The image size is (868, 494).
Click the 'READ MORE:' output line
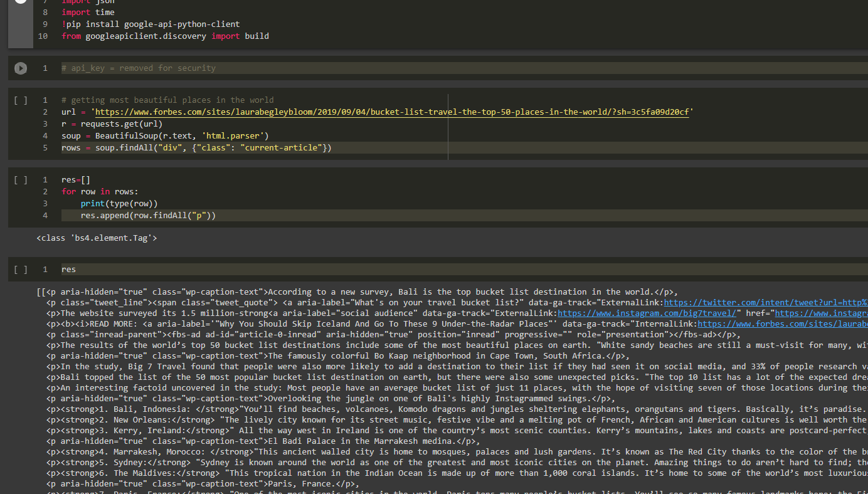457,324
